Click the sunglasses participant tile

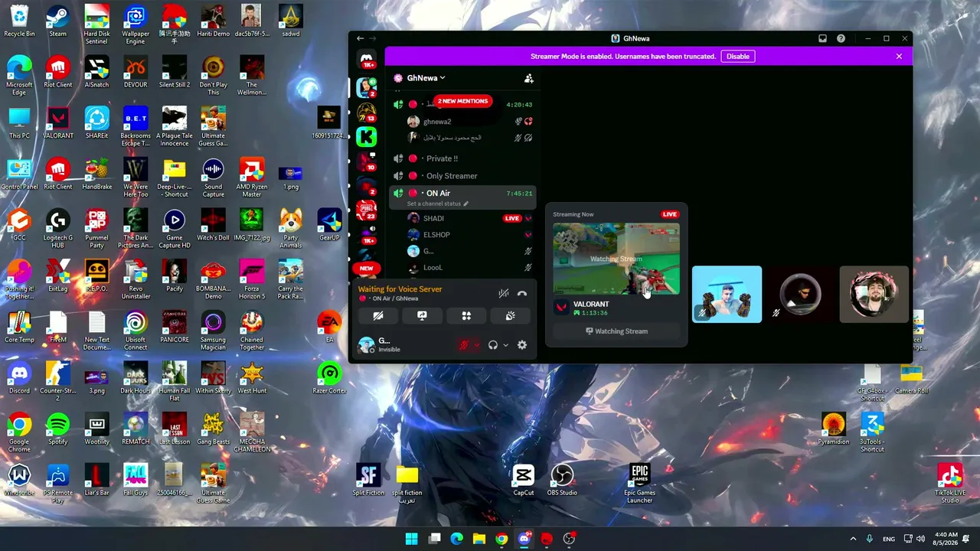coord(800,295)
